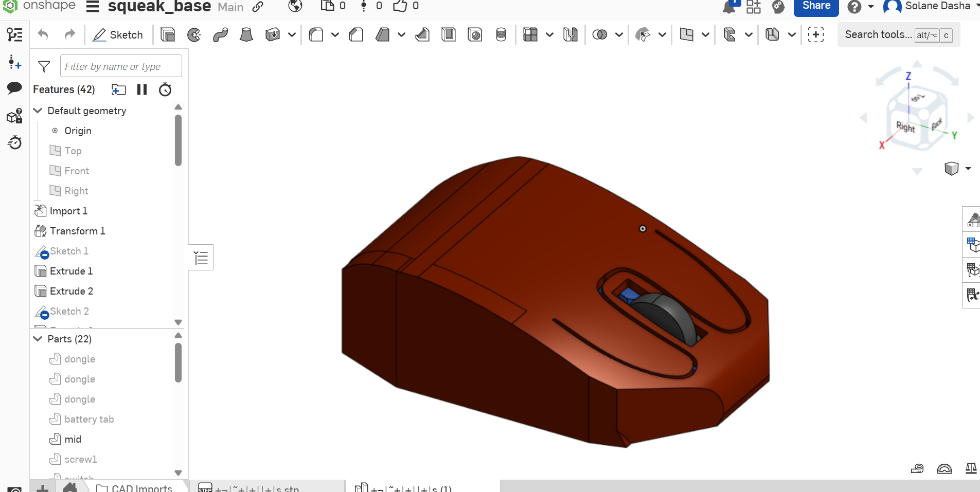Click the Insert/derive plus-box icon
Image resolution: width=980 pixels, height=492 pixels.
816,34
